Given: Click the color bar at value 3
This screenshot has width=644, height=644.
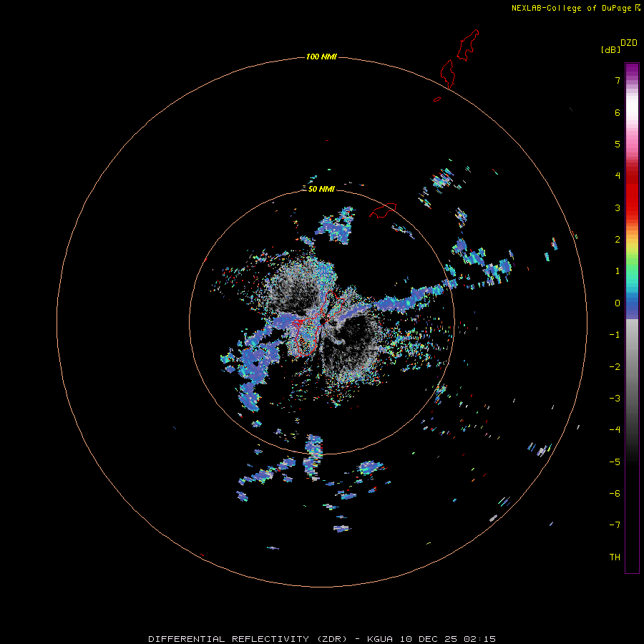Looking at the screenshot, I should 632,208.
